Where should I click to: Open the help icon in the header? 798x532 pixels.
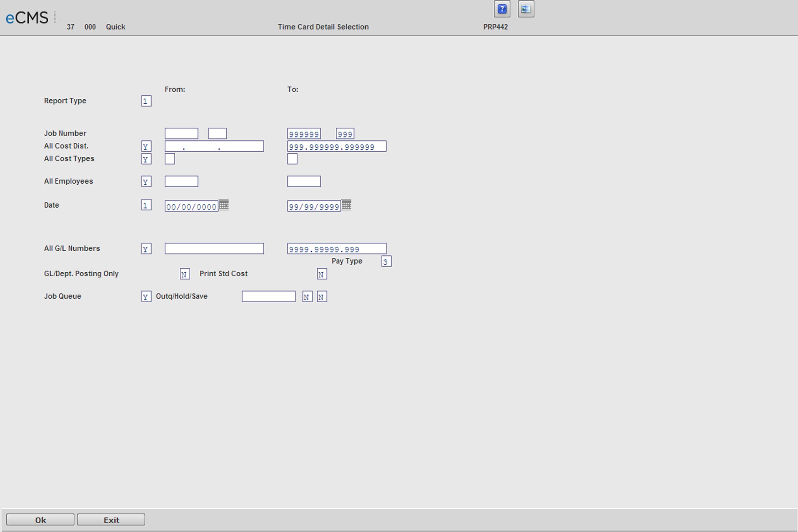[x=502, y=9]
